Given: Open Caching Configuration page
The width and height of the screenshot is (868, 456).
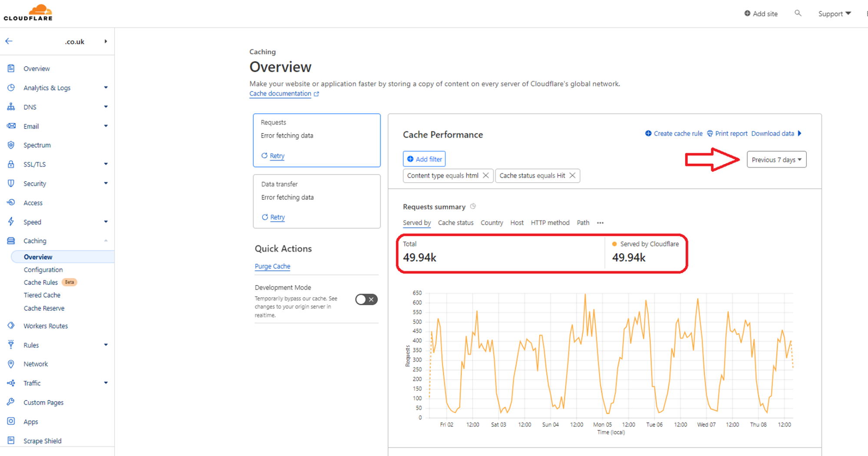Looking at the screenshot, I should pos(43,270).
